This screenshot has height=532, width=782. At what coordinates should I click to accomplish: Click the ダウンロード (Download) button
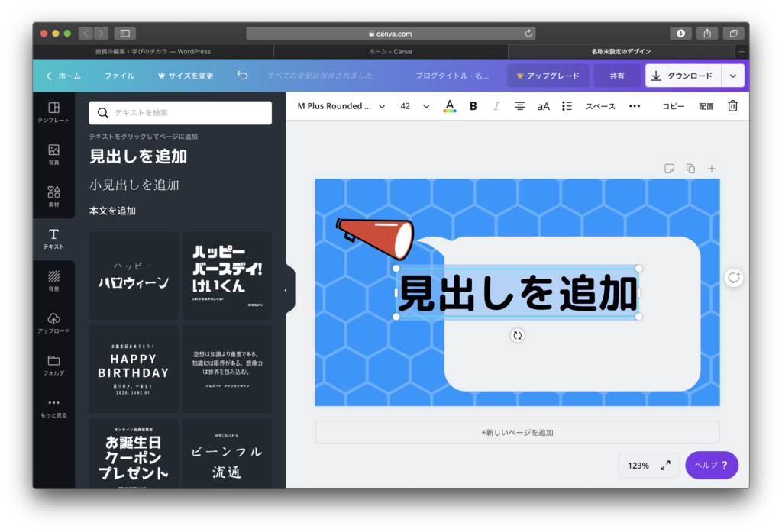pyautogui.click(x=683, y=76)
